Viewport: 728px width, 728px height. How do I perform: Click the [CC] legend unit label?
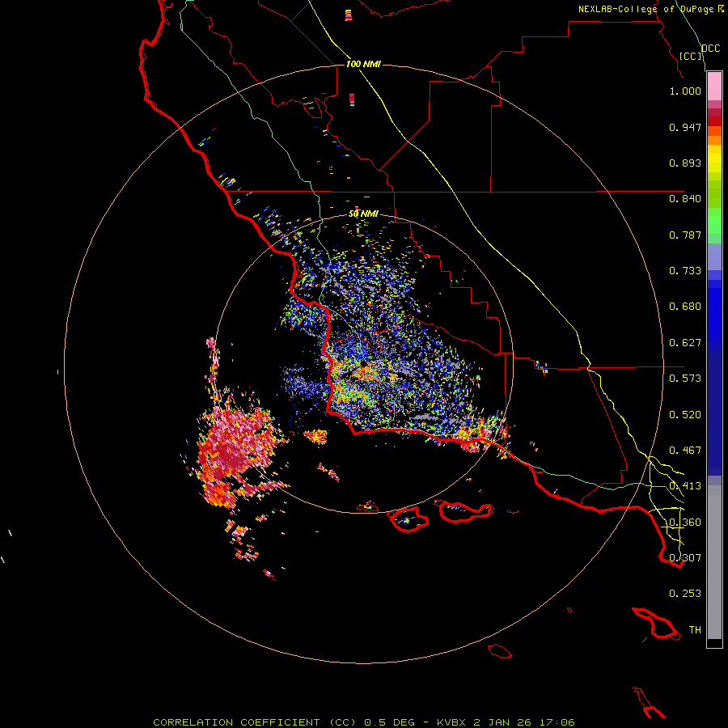point(691,56)
